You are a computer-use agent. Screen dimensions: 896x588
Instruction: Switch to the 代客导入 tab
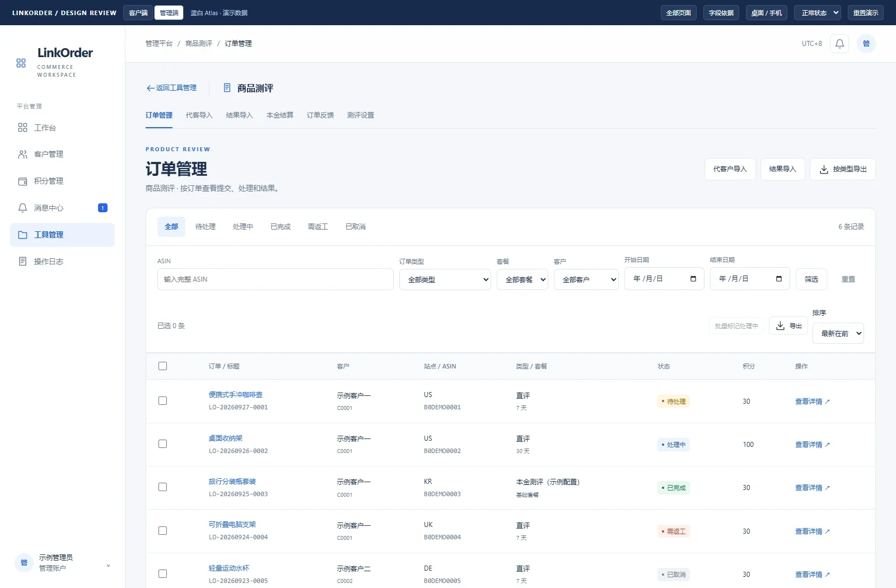point(199,115)
